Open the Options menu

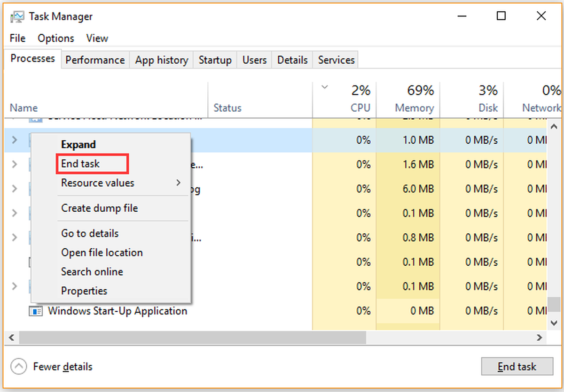click(x=56, y=38)
